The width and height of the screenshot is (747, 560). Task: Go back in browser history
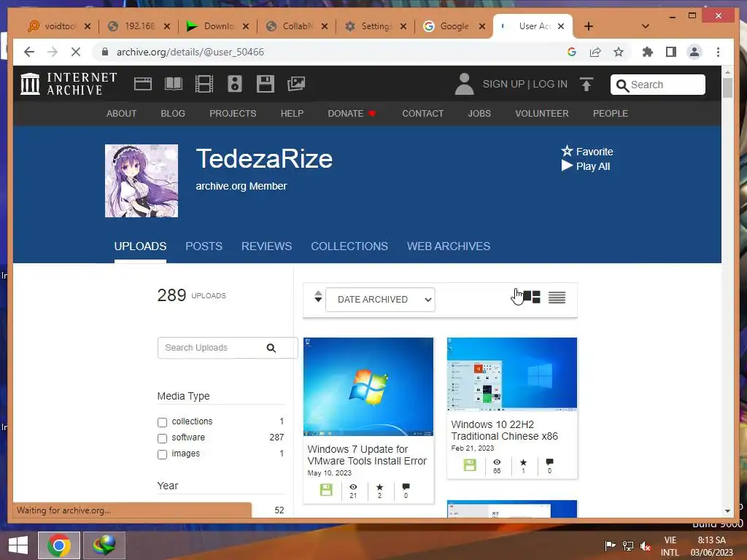pos(29,52)
